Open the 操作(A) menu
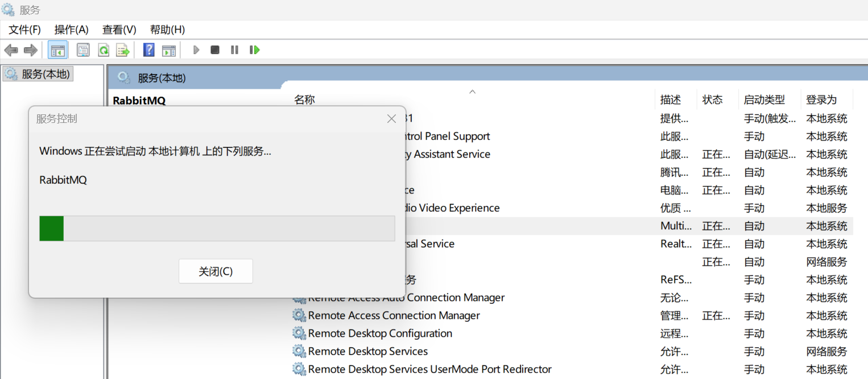The image size is (868, 379). [x=72, y=30]
